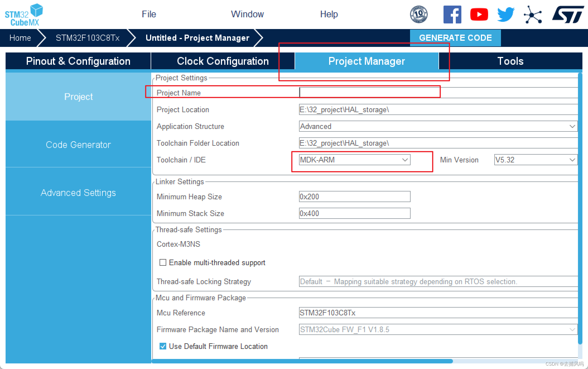Switch to Clock Configuration tab
The width and height of the screenshot is (588, 369).
(223, 61)
